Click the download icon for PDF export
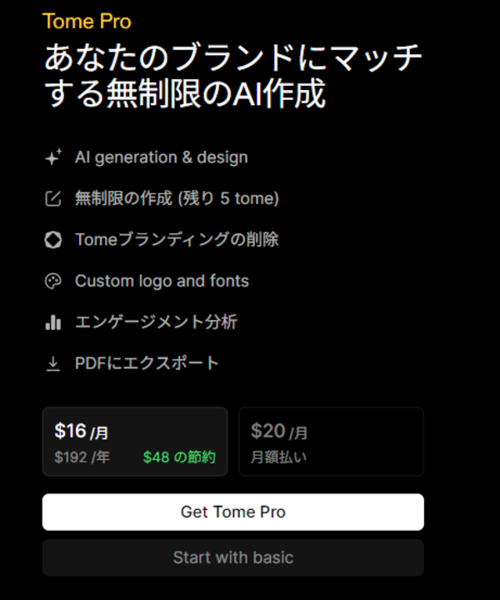 [53, 364]
